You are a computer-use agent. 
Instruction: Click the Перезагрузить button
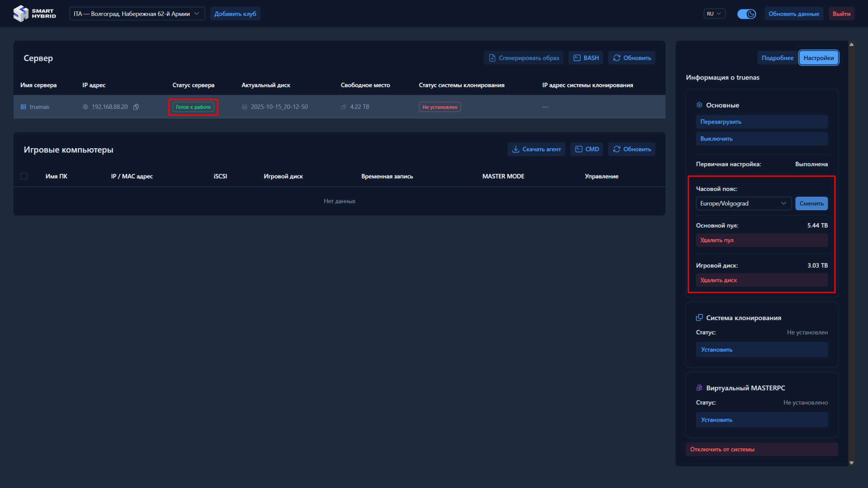click(761, 122)
